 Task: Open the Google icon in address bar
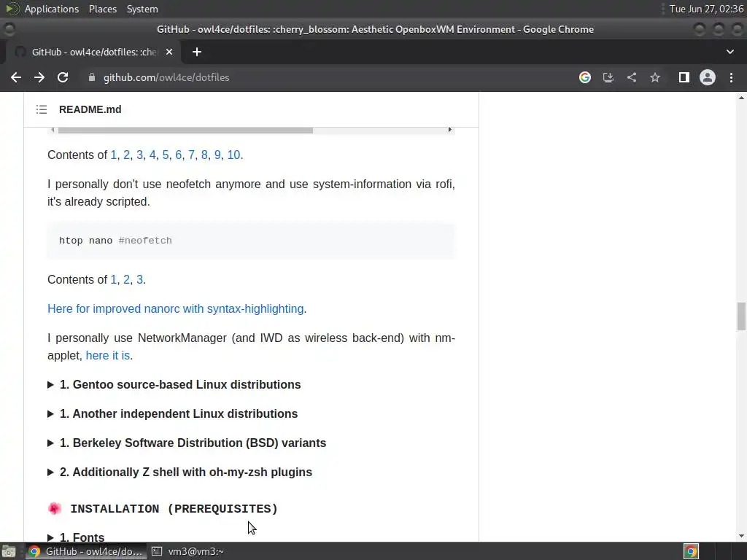tap(585, 77)
